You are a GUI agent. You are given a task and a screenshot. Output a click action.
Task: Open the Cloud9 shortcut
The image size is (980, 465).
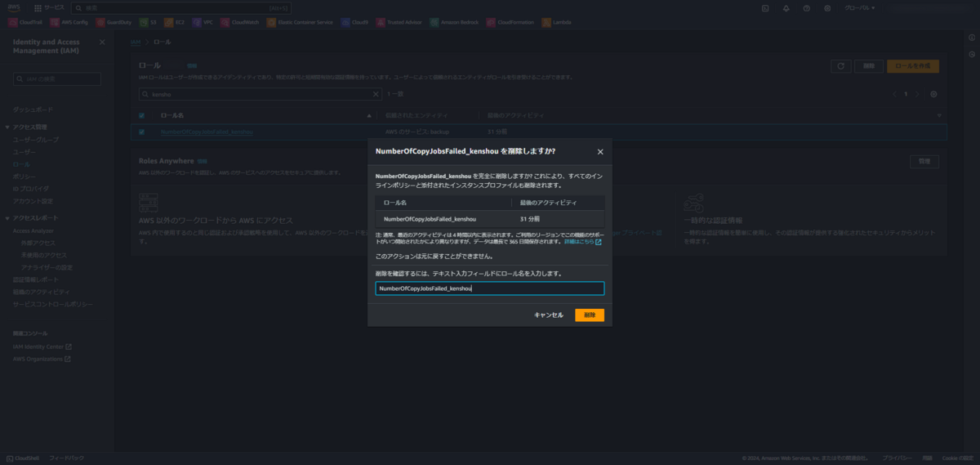pos(355,22)
